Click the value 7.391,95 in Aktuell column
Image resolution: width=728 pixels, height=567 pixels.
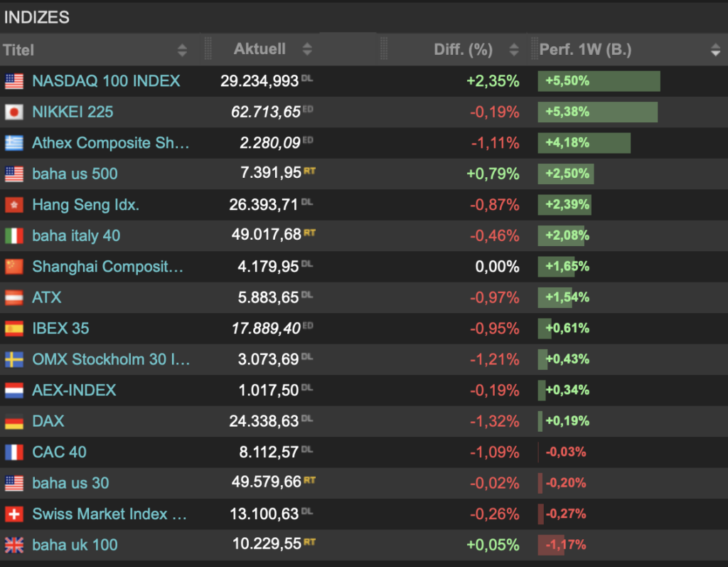(271, 173)
